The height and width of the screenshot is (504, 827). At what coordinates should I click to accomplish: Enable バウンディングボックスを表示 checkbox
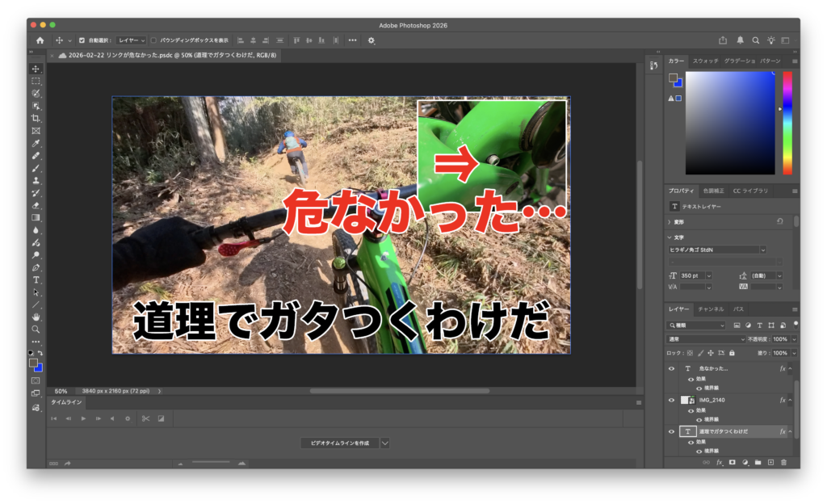tap(154, 40)
